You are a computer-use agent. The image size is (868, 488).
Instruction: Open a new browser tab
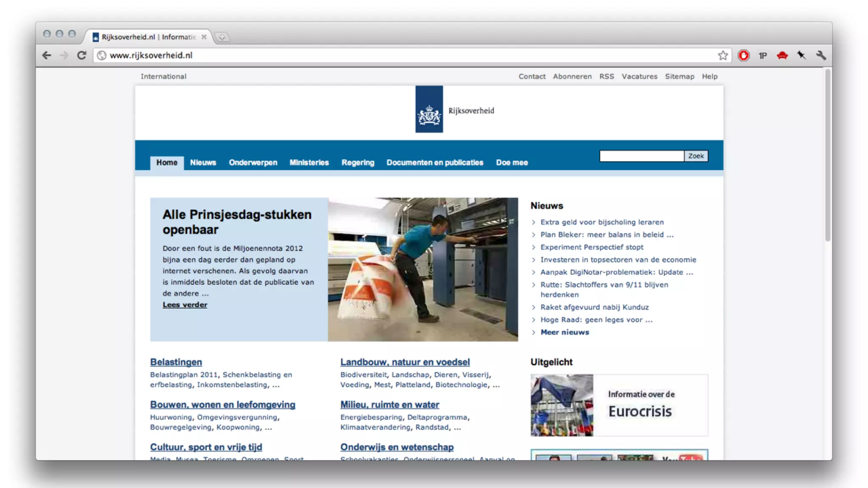222,37
